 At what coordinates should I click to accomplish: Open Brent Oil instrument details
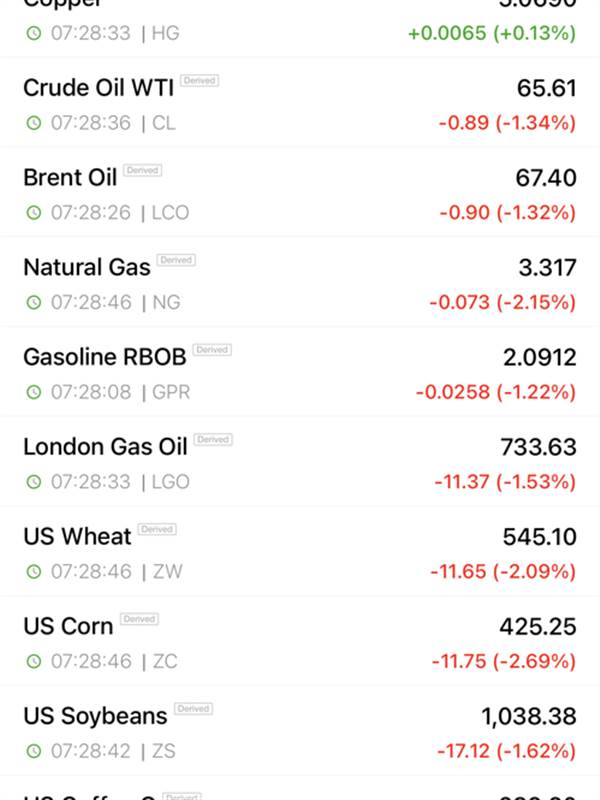(300, 193)
